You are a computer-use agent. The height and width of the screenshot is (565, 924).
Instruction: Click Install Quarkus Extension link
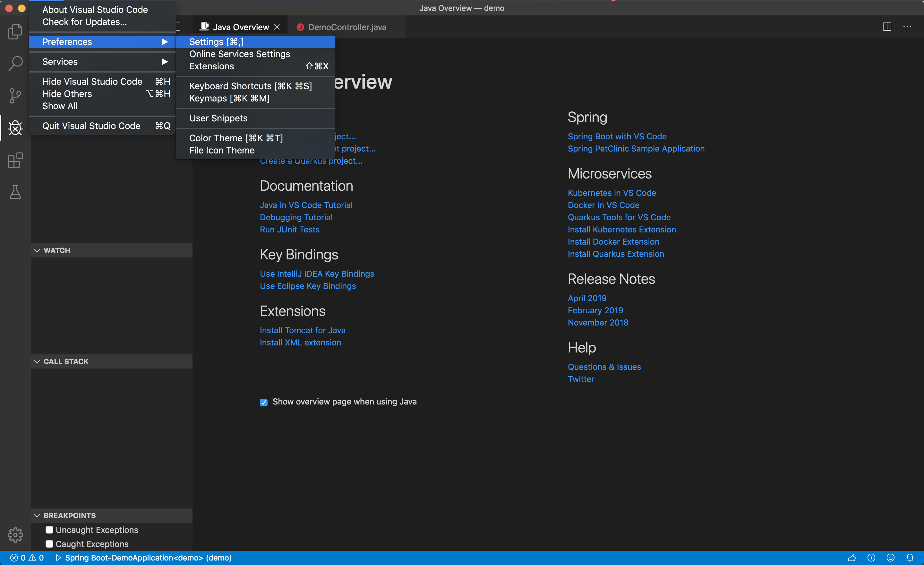616,254
